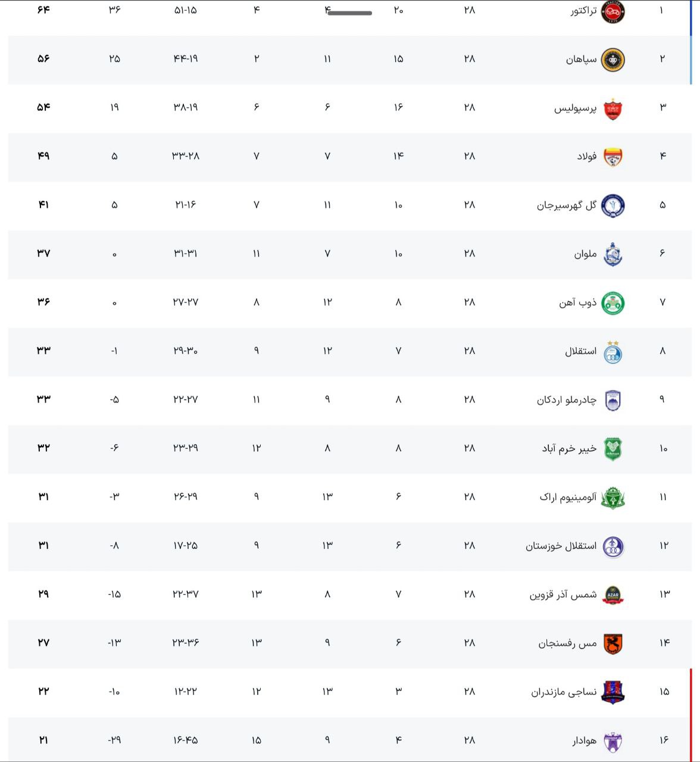Click the Esteghlal Khuzestan club logo
700x762 pixels.
tap(612, 546)
